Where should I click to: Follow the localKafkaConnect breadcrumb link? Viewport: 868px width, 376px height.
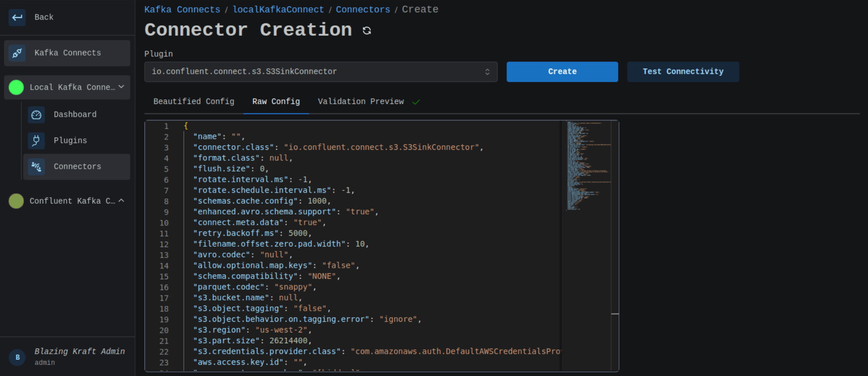point(278,10)
